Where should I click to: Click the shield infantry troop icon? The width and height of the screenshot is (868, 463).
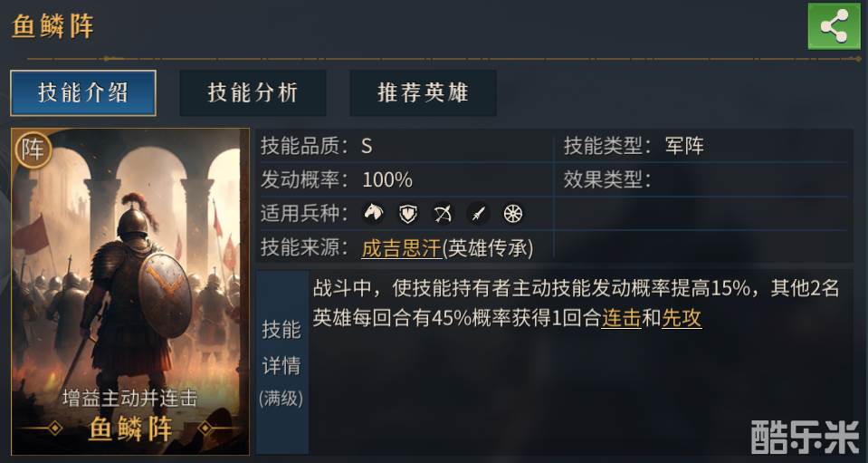point(409,214)
